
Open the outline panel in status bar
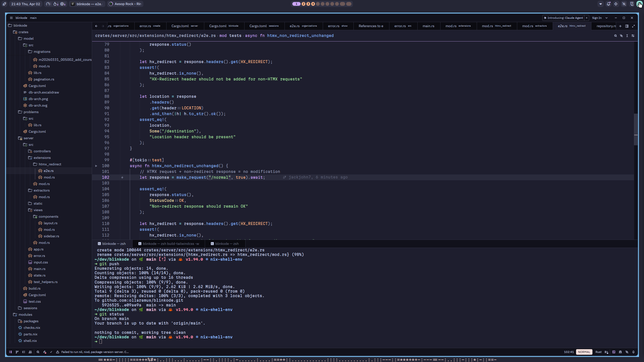[x=24, y=352]
